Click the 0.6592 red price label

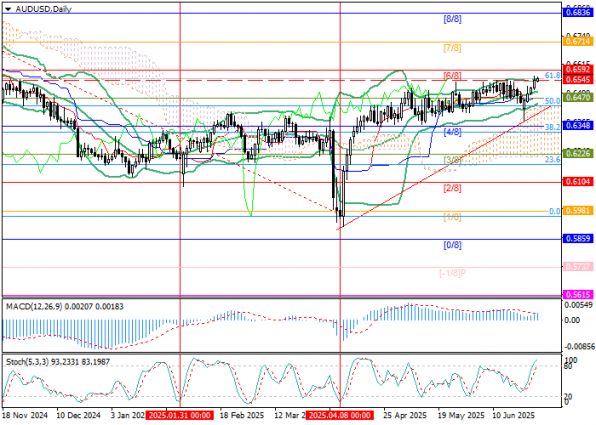tap(578, 70)
